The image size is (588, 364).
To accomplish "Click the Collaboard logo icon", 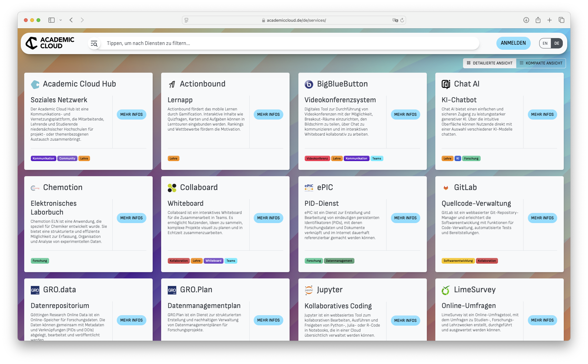I will click(x=172, y=188).
